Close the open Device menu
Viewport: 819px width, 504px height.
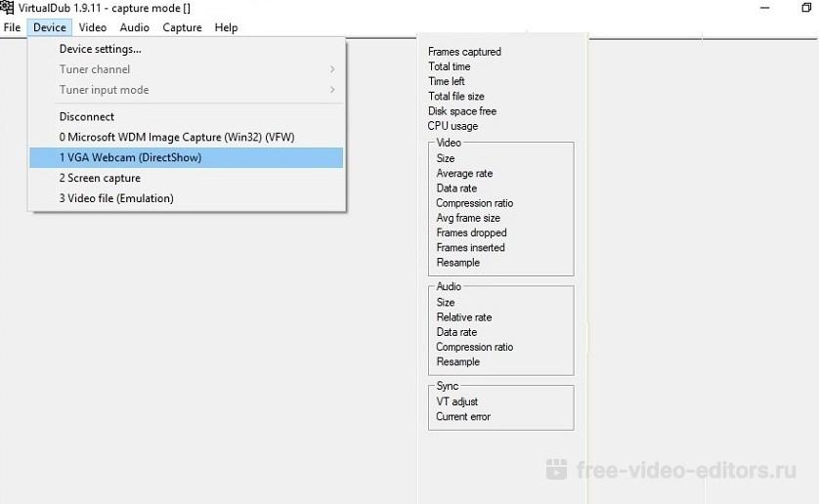pyautogui.click(x=50, y=27)
